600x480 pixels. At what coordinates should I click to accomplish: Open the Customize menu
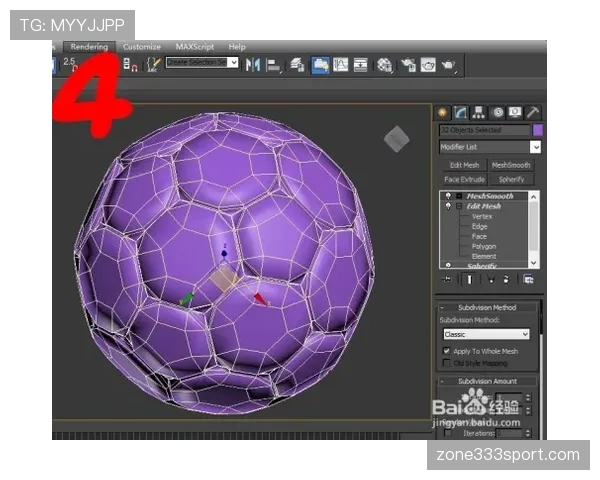[x=142, y=47]
